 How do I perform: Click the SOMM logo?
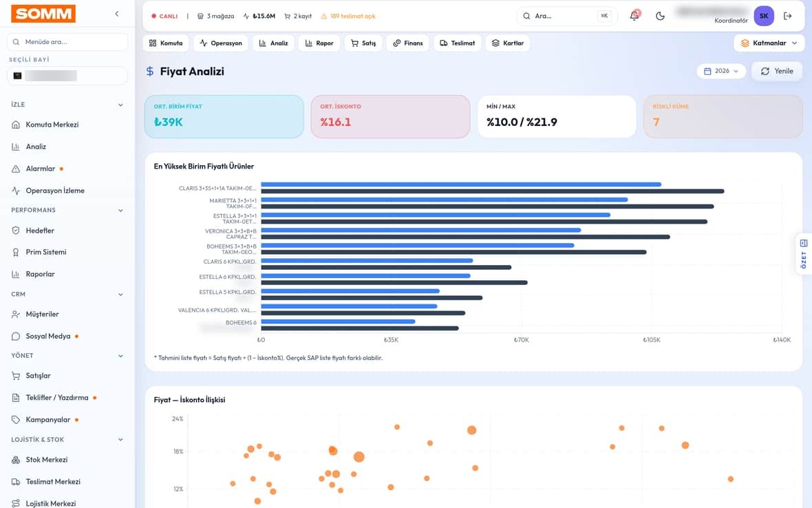coord(43,14)
